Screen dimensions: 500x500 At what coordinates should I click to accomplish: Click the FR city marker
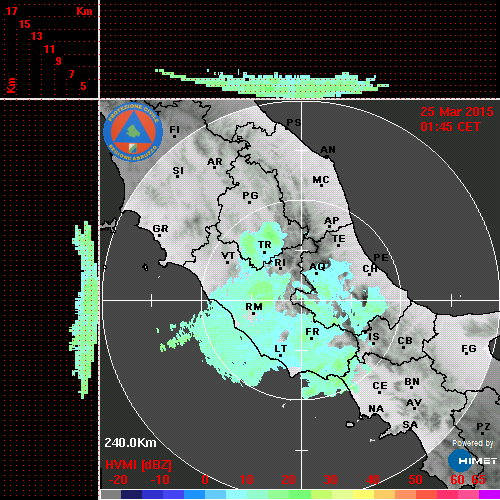311,339
